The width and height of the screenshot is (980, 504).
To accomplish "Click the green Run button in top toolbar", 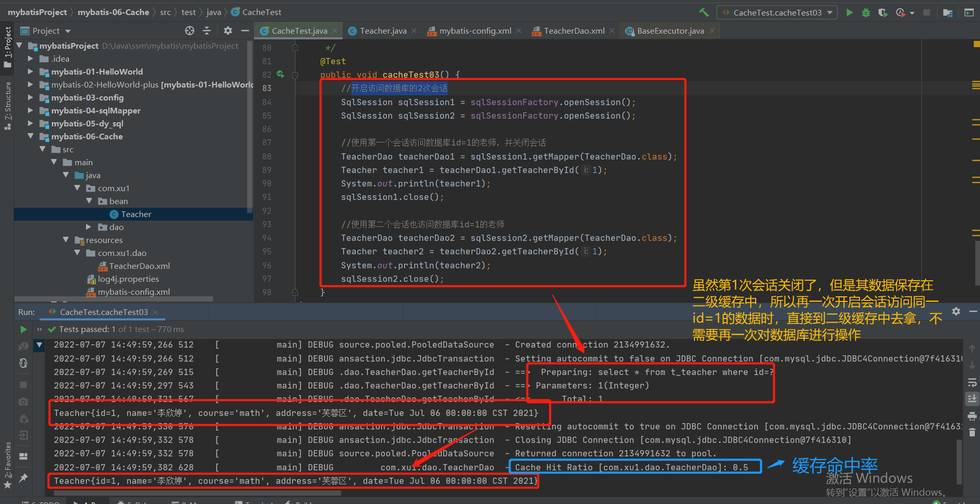I will coord(849,12).
